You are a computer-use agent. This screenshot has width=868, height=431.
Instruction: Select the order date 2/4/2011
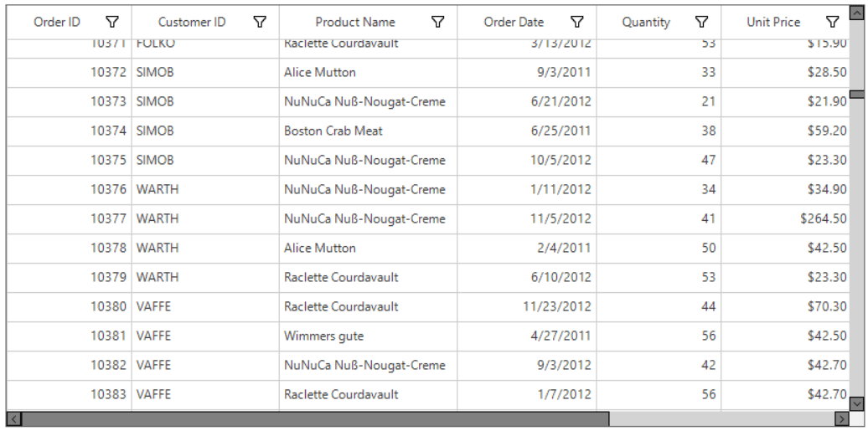point(527,249)
